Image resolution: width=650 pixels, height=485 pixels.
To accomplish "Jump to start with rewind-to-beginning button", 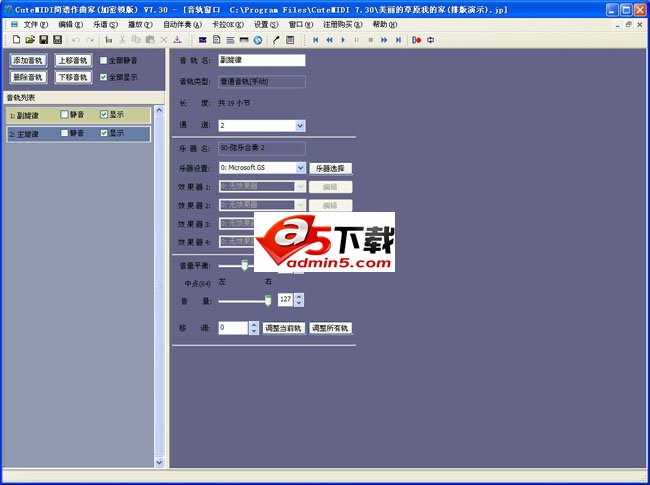I will coord(315,40).
